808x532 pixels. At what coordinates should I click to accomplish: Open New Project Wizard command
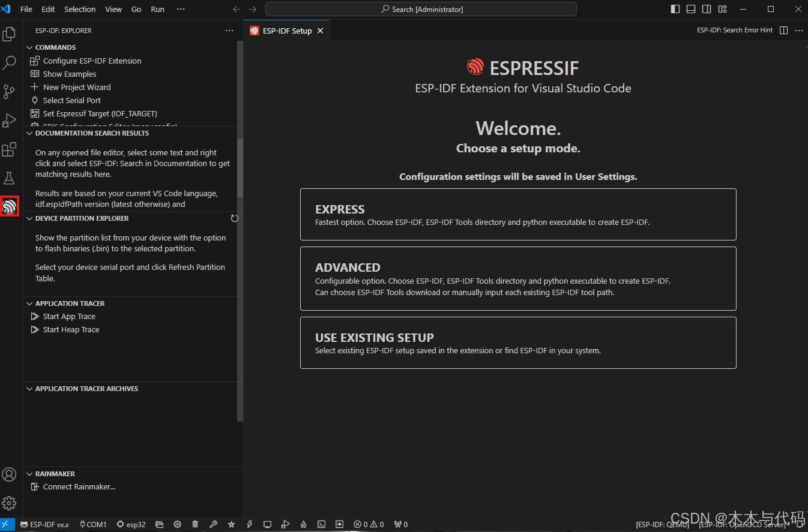(77, 87)
